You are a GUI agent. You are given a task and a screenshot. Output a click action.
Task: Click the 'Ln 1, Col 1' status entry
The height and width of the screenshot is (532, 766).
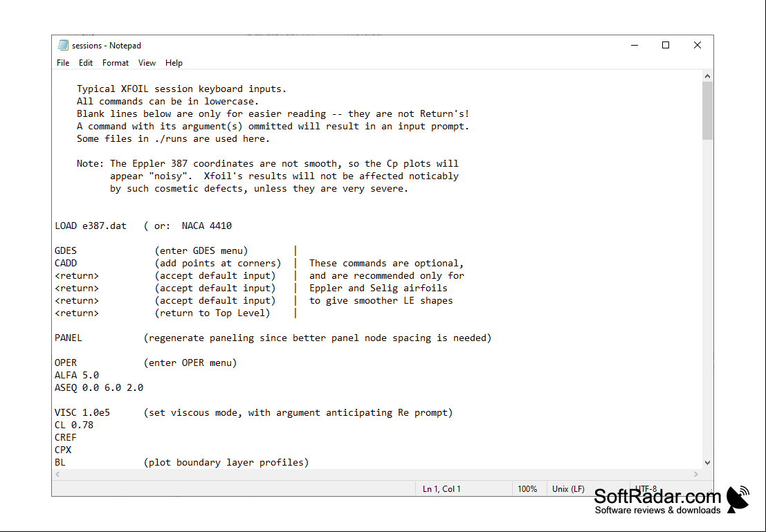tap(441, 489)
